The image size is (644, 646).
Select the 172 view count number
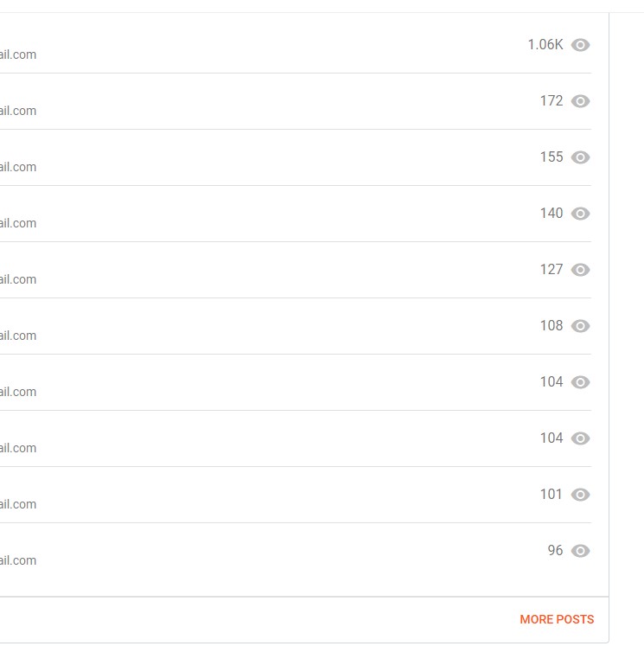552,101
